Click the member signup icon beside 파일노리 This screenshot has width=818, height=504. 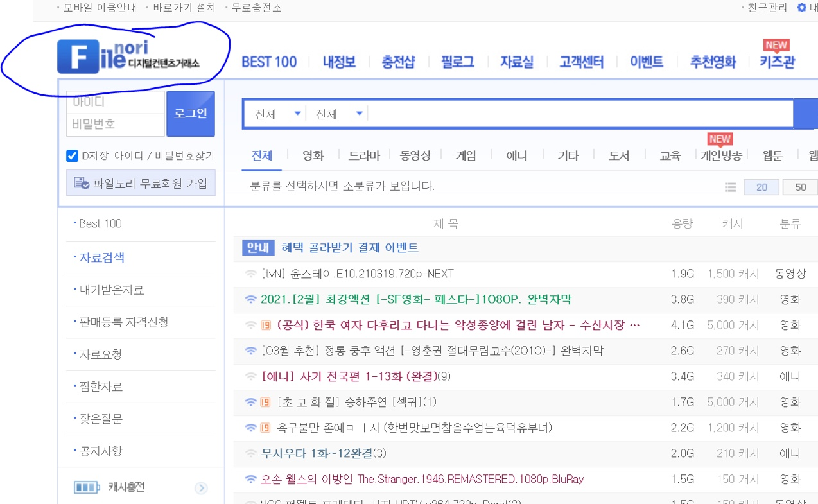coord(82,184)
